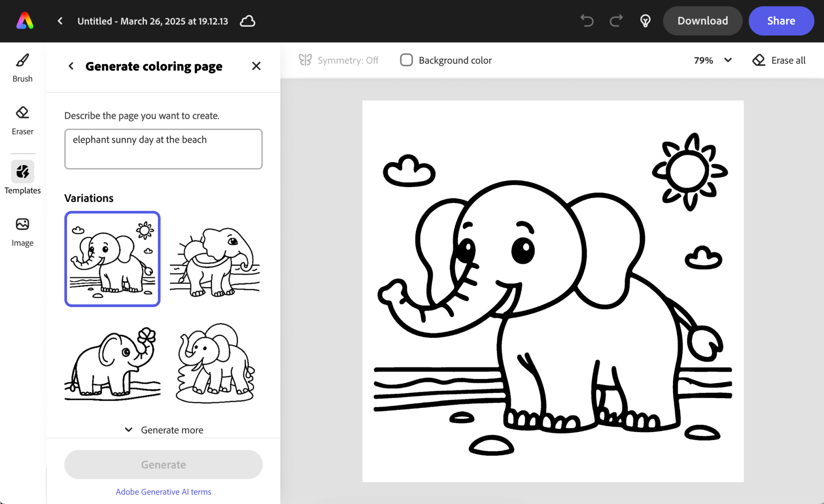824x504 pixels.
Task: Select elephant holding flower variation thumbnail
Action: pyautogui.click(x=113, y=362)
